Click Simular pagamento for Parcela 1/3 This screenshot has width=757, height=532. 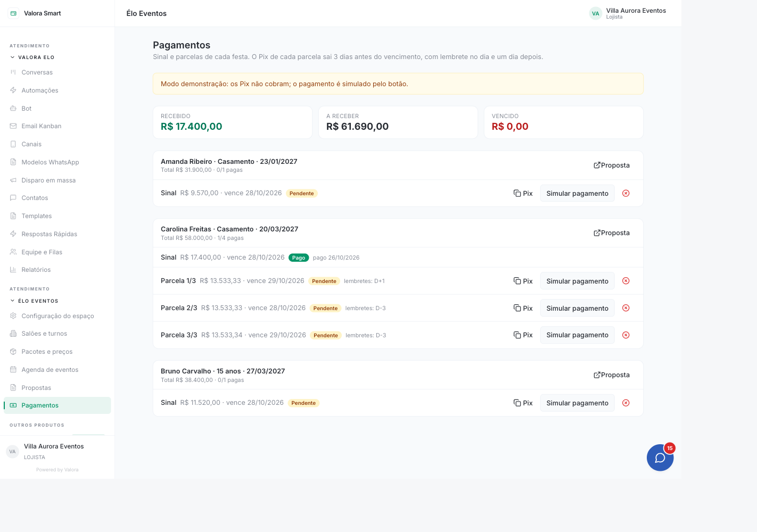pos(577,281)
